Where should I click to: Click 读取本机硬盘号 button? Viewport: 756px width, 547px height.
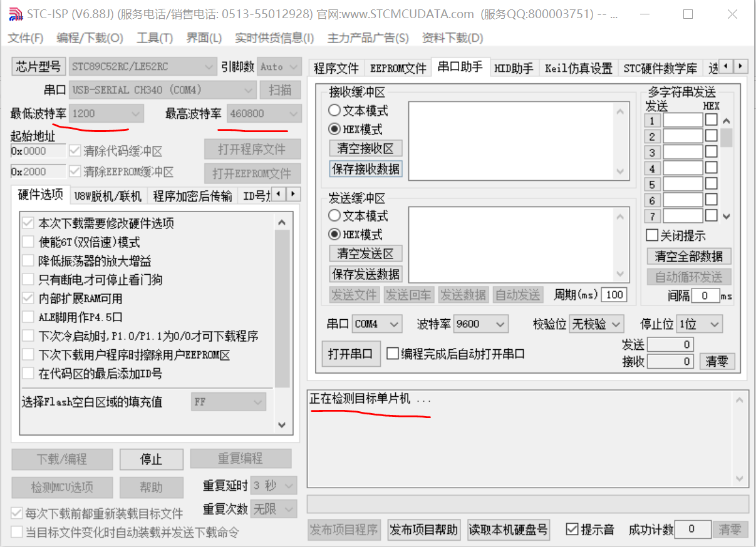click(509, 530)
